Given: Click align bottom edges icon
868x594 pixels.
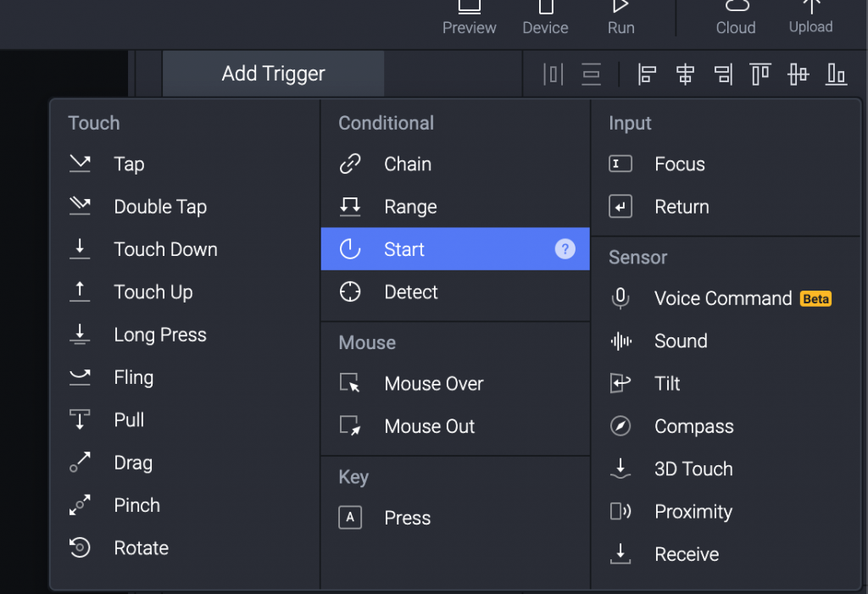Looking at the screenshot, I should pos(837,75).
